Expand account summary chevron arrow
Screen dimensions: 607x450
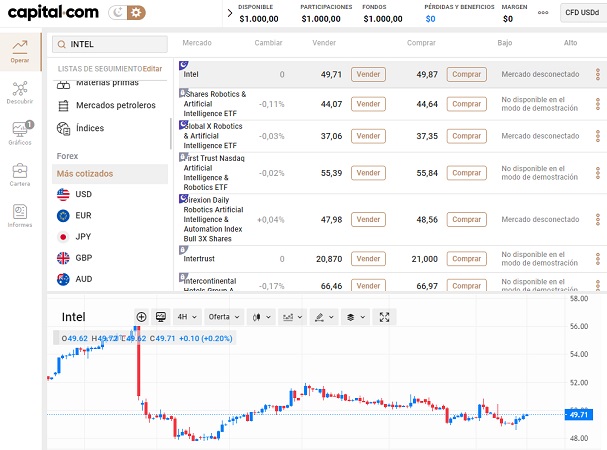coord(230,13)
